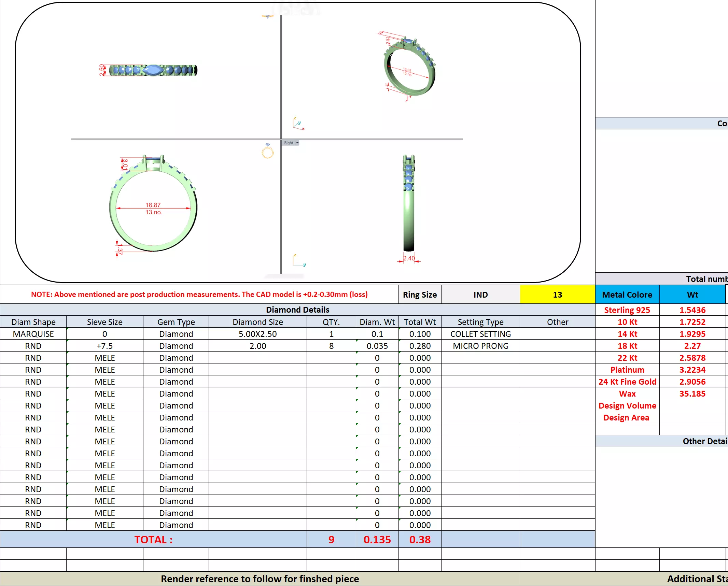Click the Metal Colore blue header
728x586 pixels.
pos(627,295)
